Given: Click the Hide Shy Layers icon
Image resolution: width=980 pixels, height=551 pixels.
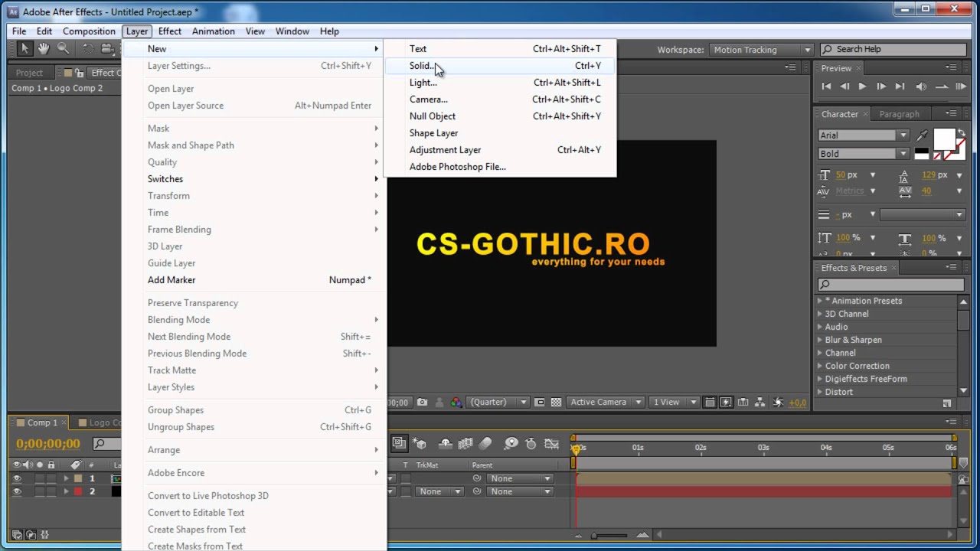Looking at the screenshot, I should click(445, 443).
